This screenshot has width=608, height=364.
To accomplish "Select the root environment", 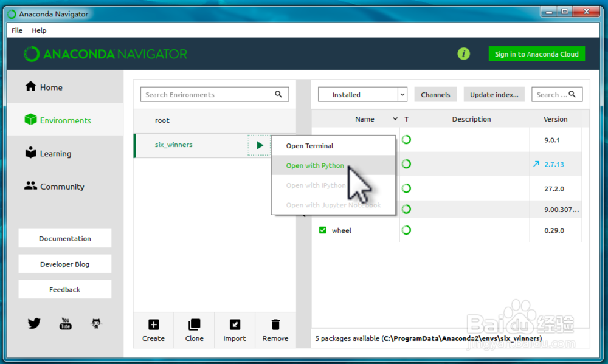I will [215, 120].
